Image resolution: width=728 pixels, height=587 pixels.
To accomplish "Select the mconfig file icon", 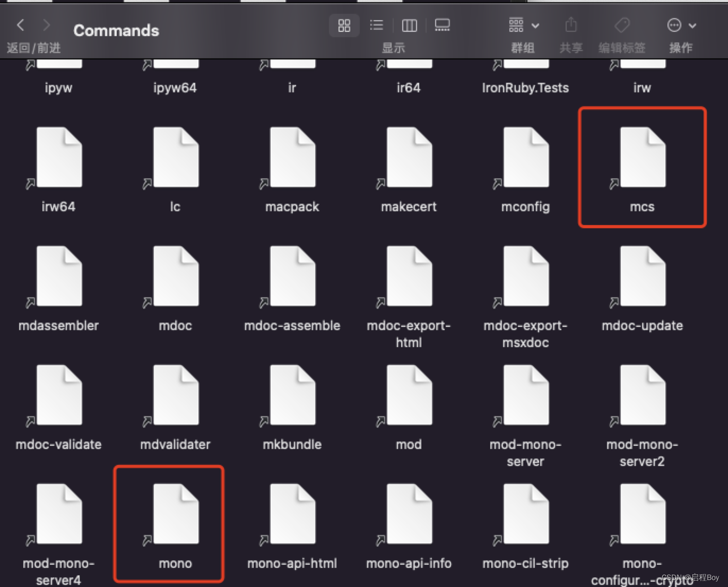I will point(526,157).
